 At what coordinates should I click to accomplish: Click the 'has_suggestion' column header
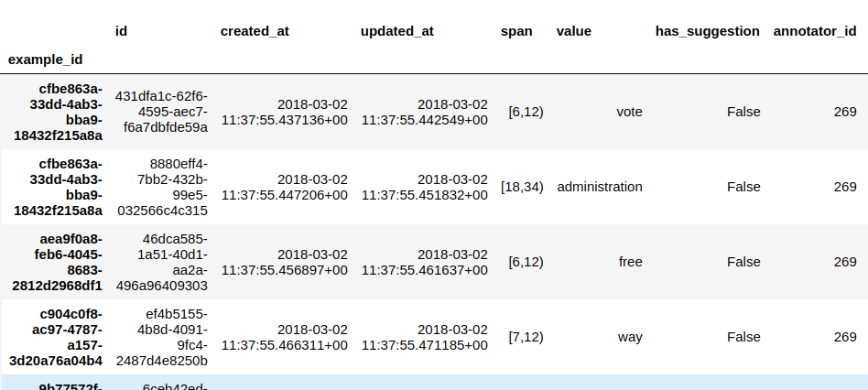707,30
